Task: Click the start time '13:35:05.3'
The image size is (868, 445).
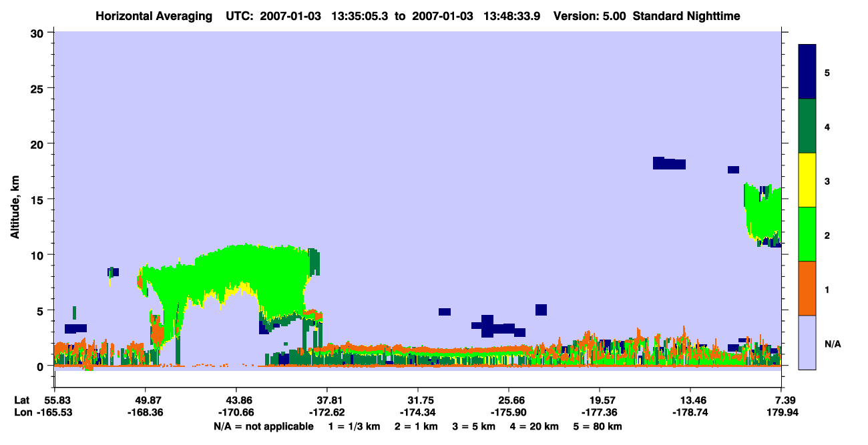Action: 361,16
